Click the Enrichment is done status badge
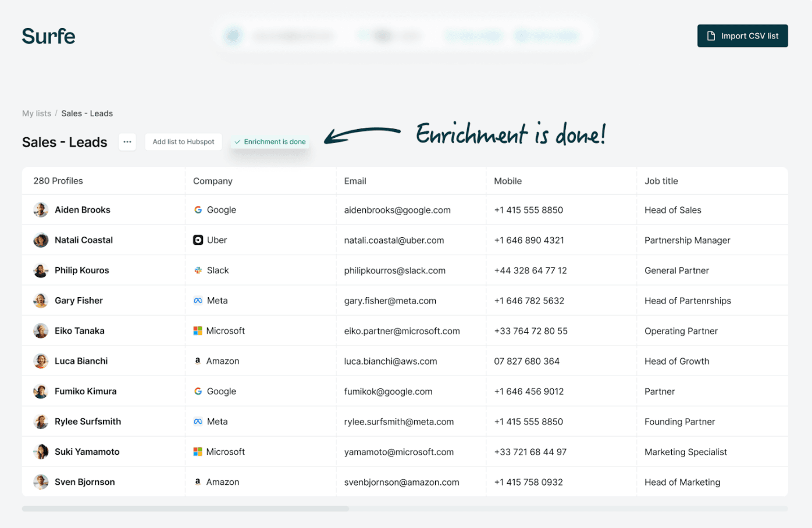This screenshot has width=812, height=528. click(x=270, y=142)
